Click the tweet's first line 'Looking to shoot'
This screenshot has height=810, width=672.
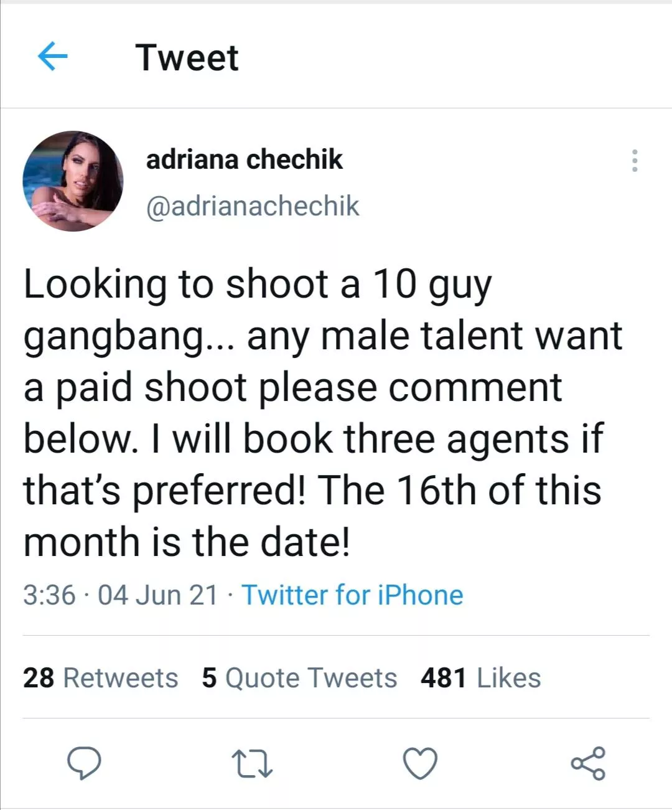pyautogui.click(x=257, y=284)
